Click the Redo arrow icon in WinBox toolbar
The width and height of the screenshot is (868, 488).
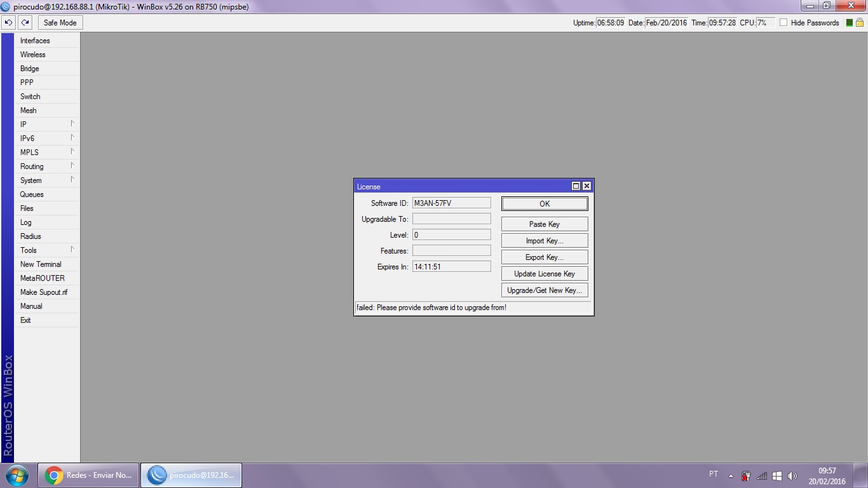tap(25, 22)
